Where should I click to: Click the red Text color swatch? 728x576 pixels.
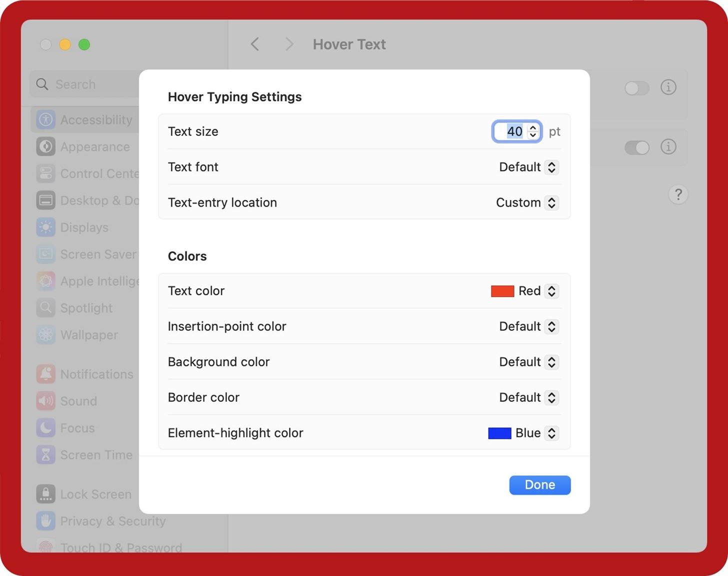501,291
